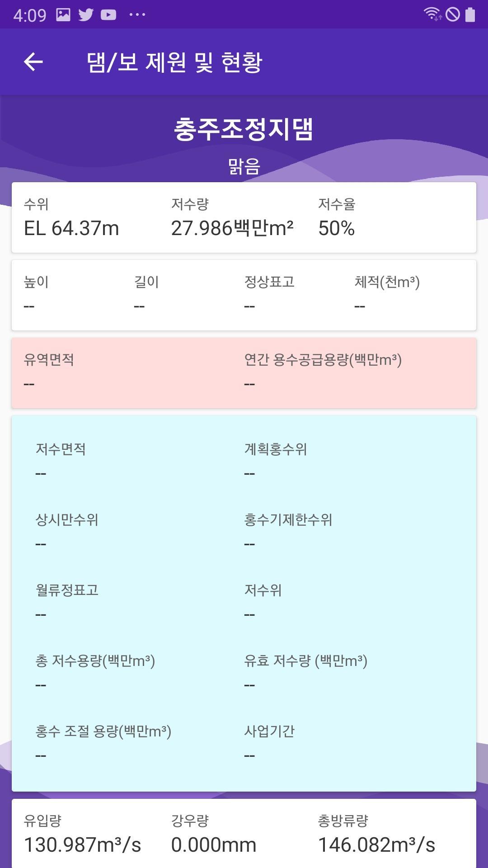Tap the back arrow icon

[x=33, y=62]
